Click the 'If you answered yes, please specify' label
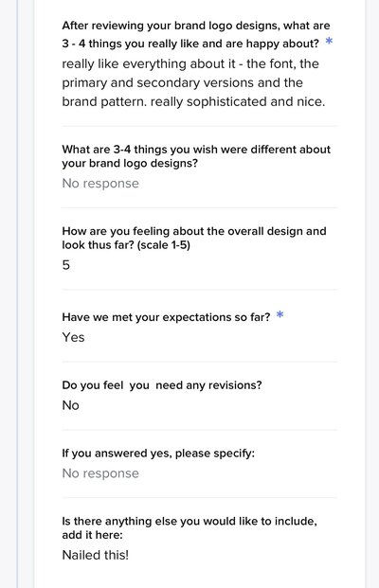379x588 pixels. tap(158, 453)
